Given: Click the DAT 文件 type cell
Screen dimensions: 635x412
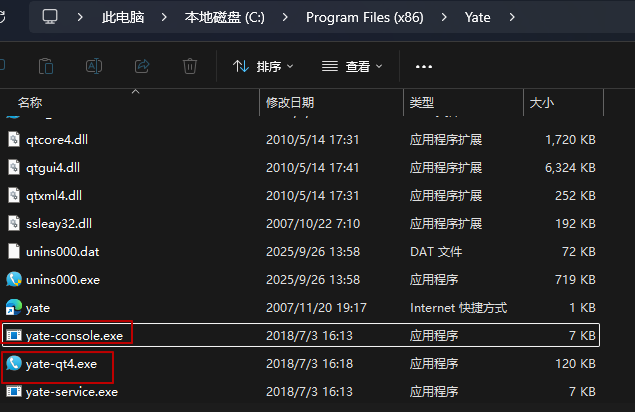Looking at the screenshot, I should tap(436, 252).
